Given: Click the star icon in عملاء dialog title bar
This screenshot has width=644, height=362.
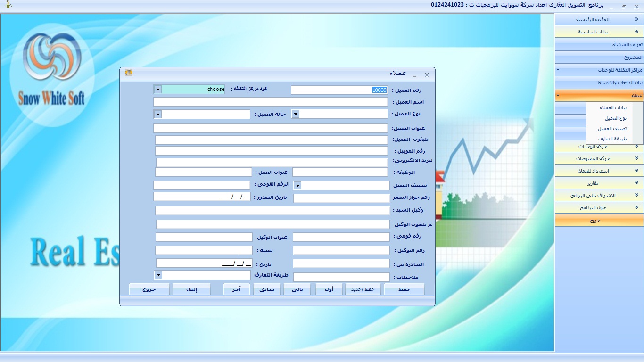Looking at the screenshot, I should tap(128, 73).
